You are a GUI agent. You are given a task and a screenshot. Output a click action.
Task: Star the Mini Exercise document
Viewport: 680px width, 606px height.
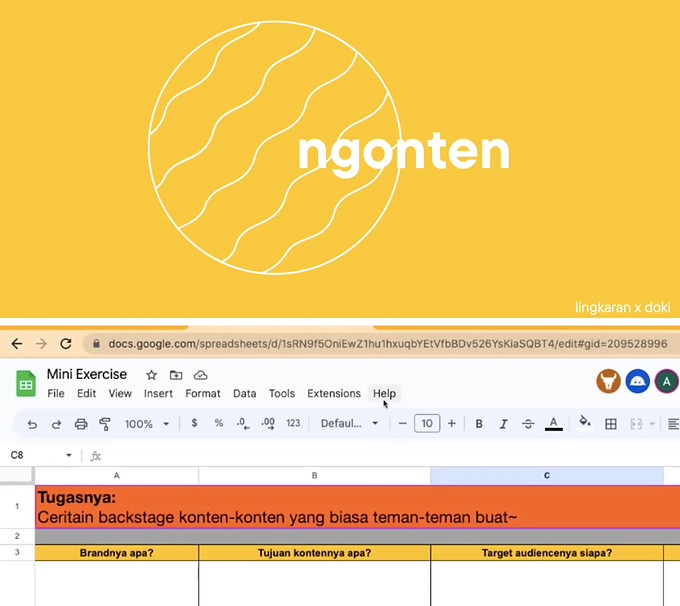click(151, 375)
